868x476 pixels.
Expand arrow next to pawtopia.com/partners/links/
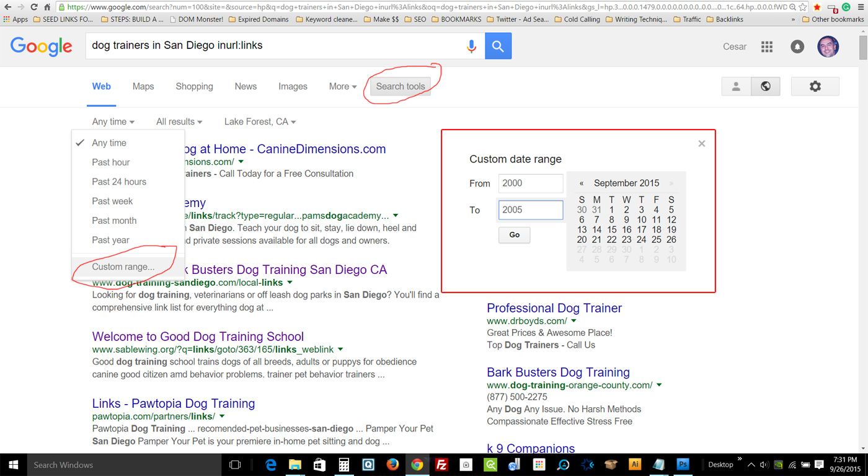pyautogui.click(x=222, y=416)
